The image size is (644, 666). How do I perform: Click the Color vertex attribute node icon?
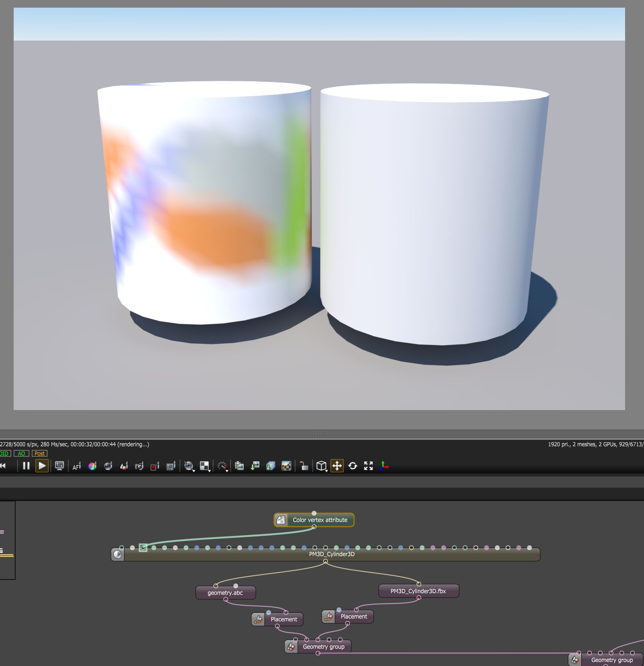[x=281, y=520]
